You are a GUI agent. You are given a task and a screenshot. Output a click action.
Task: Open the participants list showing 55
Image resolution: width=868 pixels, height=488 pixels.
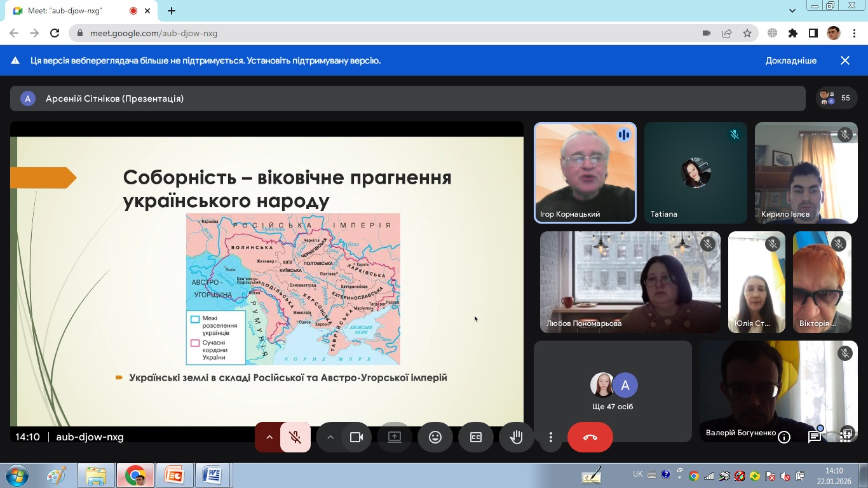pos(836,98)
